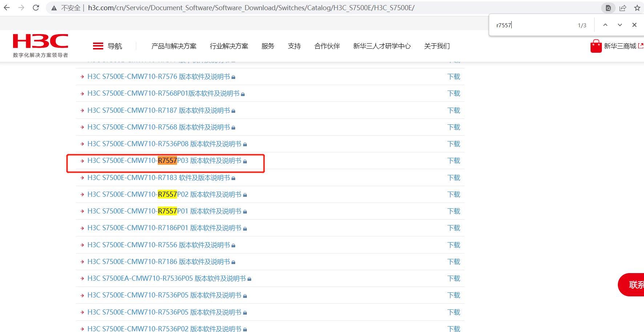Click the lock icon on the R7557P03 row
This screenshot has height=332, width=644.
tap(245, 161)
